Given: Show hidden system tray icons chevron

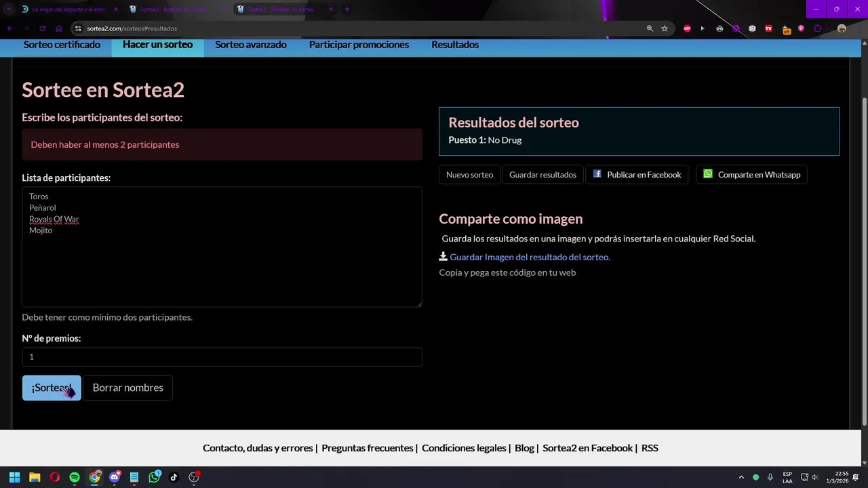Looking at the screenshot, I should click(741, 477).
